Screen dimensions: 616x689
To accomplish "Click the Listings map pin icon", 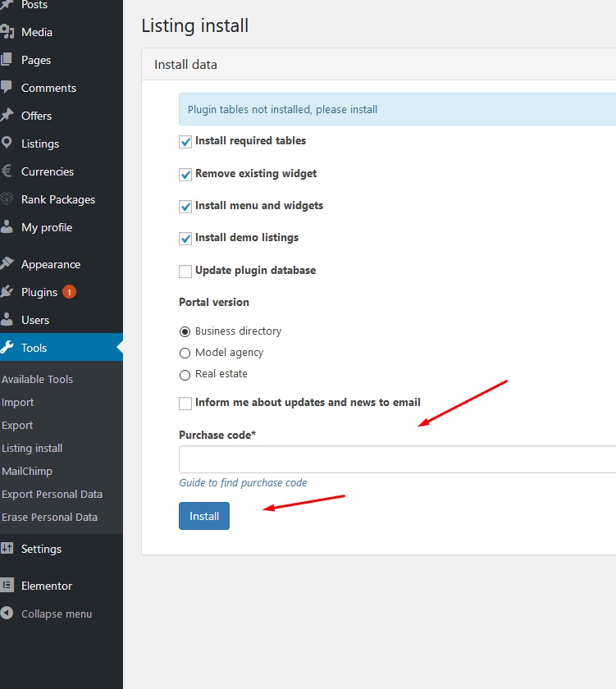I will click(x=7, y=144).
